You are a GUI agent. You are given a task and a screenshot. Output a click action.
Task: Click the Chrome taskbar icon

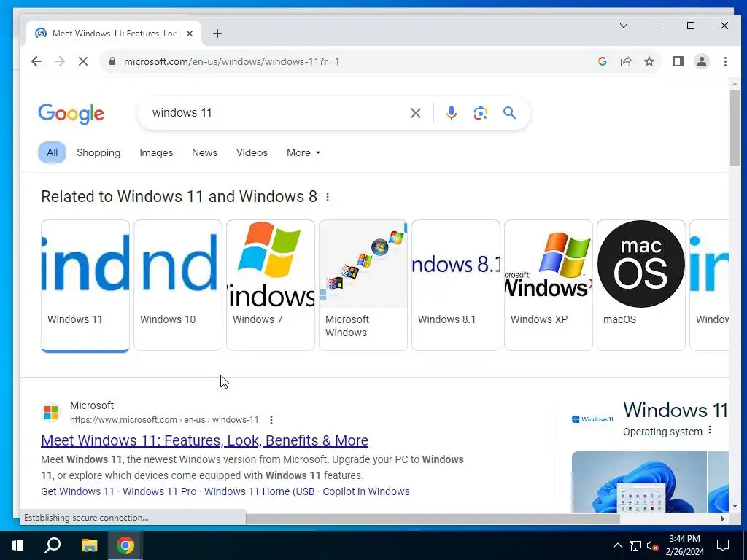(x=125, y=545)
